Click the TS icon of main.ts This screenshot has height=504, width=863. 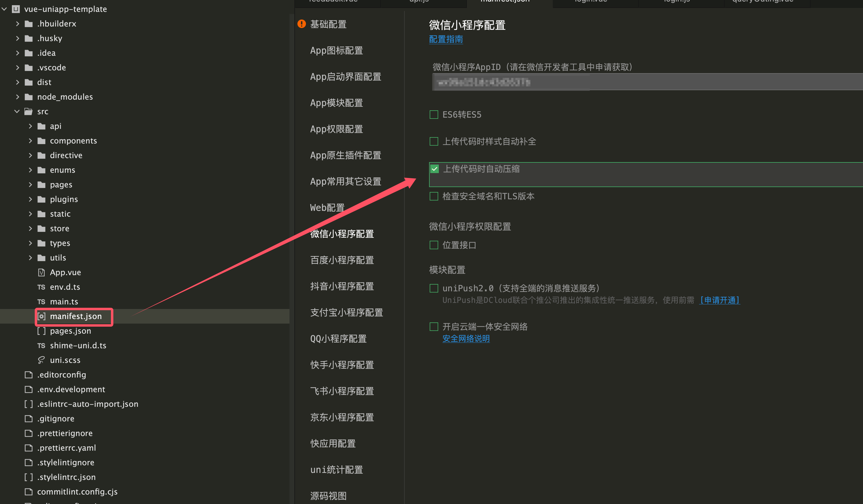click(41, 302)
